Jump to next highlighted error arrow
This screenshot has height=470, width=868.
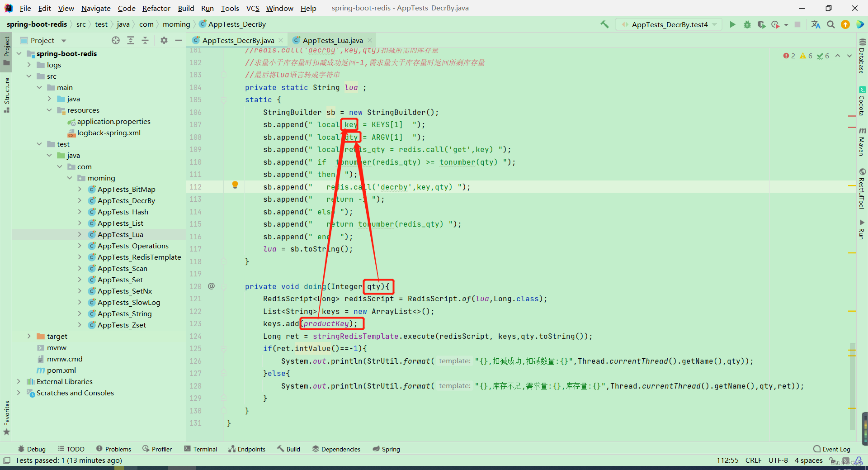click(849, 56)
